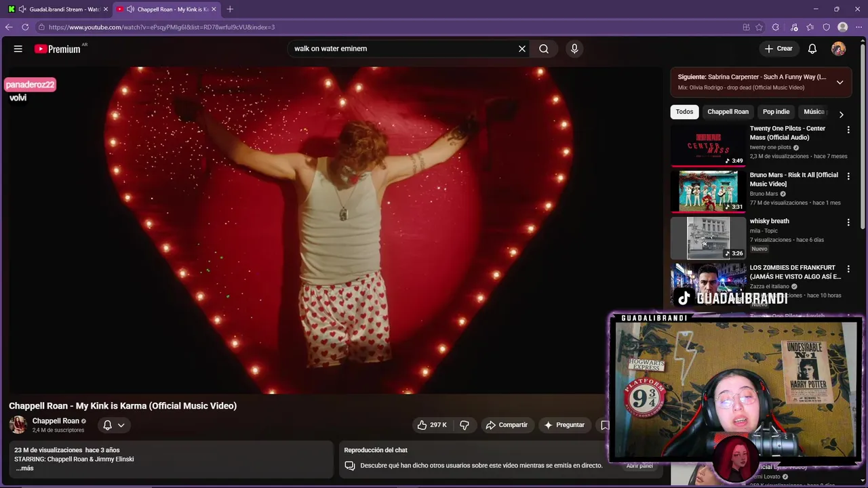Open YouTube notifications bell
Viewport: 868px width, 488px height.
pyautogui.click(x=812, y=49)
